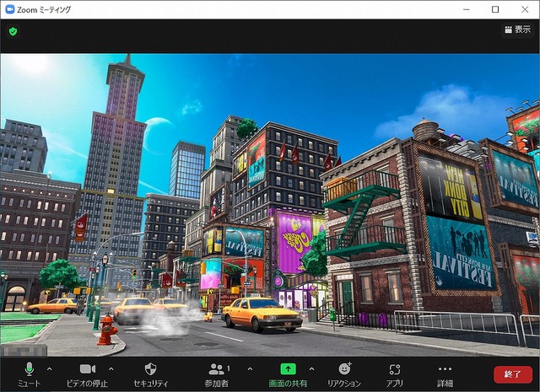Click the green encryption shield icon

(13, 32)
